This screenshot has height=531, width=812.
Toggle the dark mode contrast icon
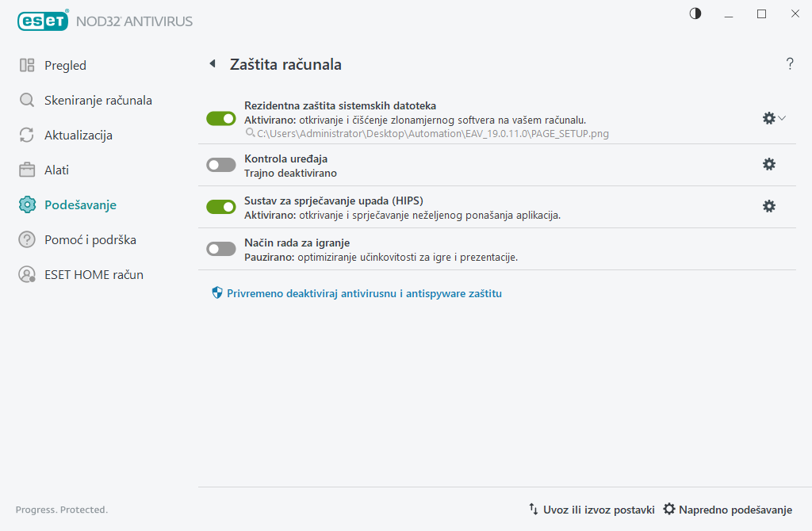tap(695, 13)
